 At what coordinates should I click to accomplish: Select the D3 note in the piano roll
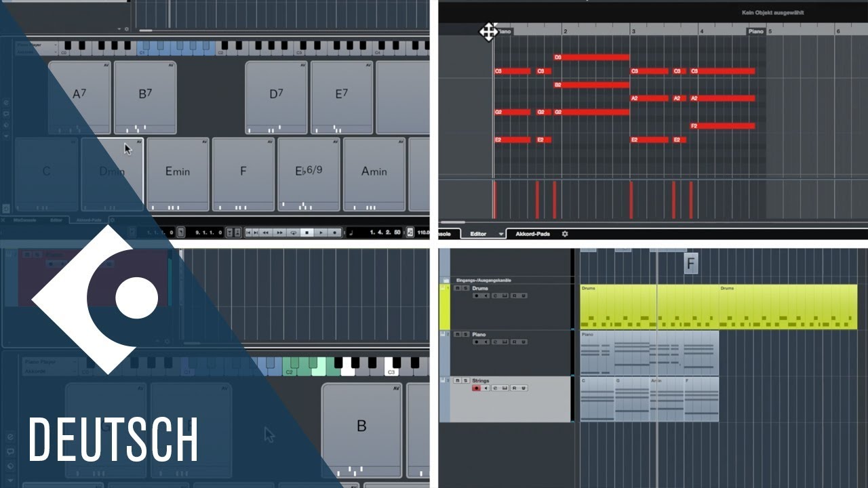pos(592,58)
